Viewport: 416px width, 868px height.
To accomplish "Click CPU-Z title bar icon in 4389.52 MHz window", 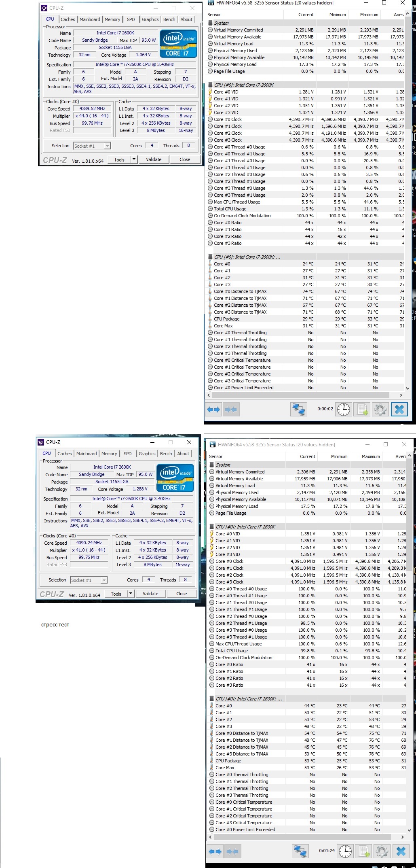I will [44, 8].
